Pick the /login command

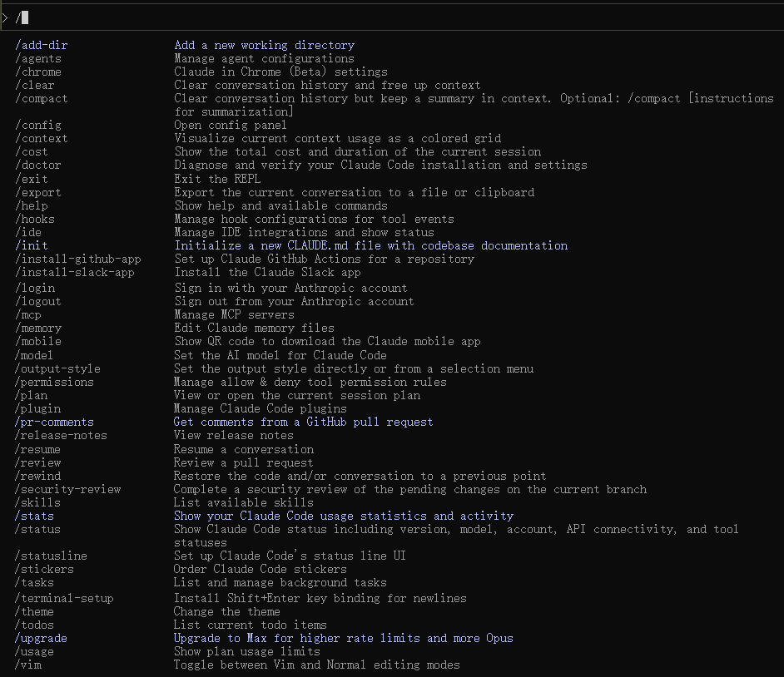pos(34,288)
